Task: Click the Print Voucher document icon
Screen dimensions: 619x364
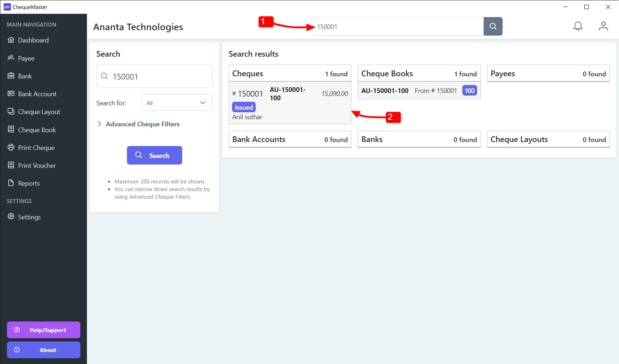Action: tap(11, 165)
